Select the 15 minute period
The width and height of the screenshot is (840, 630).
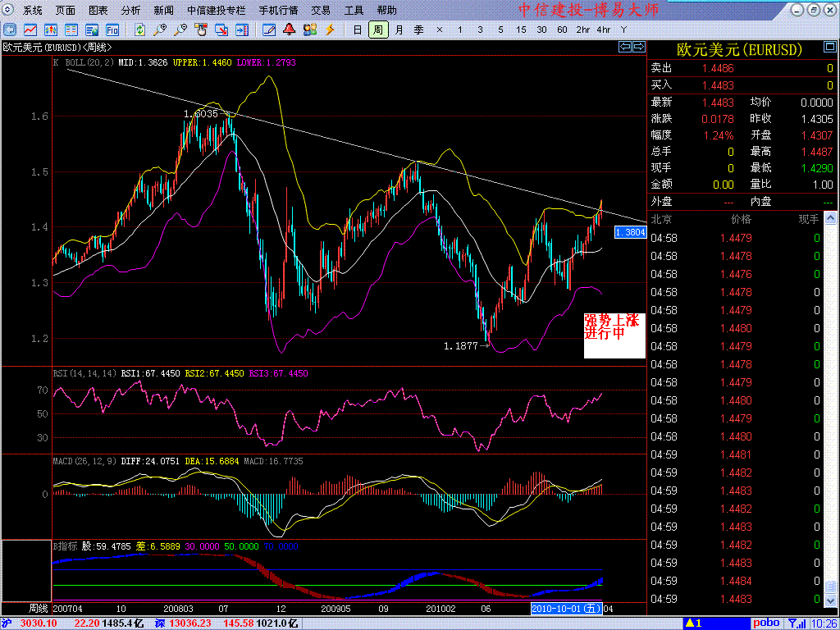coord(521,30)
